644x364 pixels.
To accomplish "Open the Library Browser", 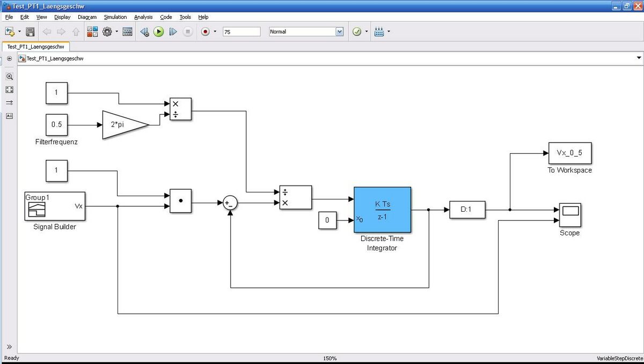I will (92, 32).
